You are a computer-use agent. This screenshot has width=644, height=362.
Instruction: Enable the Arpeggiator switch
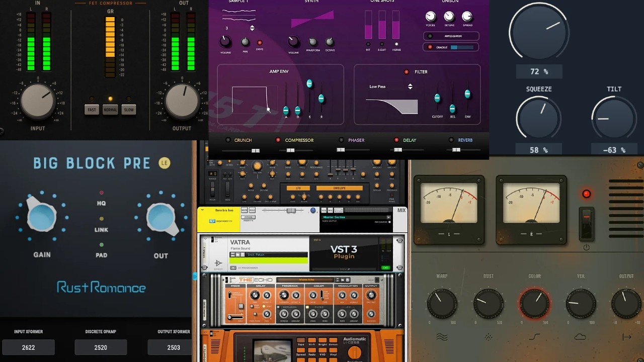click(x=430, y=36)
